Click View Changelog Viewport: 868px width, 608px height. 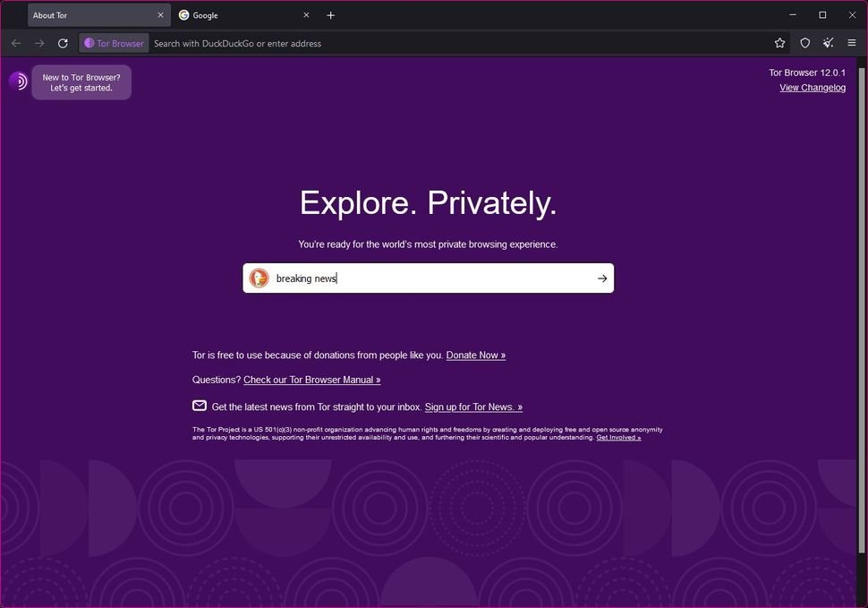click(812, 88)
